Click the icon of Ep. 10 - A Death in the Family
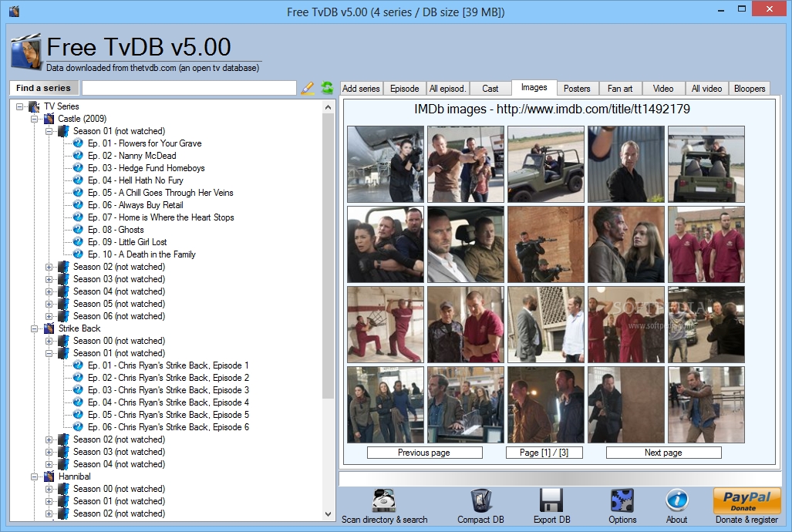Screen dimensions: 792x532 [x=78, y=254]
